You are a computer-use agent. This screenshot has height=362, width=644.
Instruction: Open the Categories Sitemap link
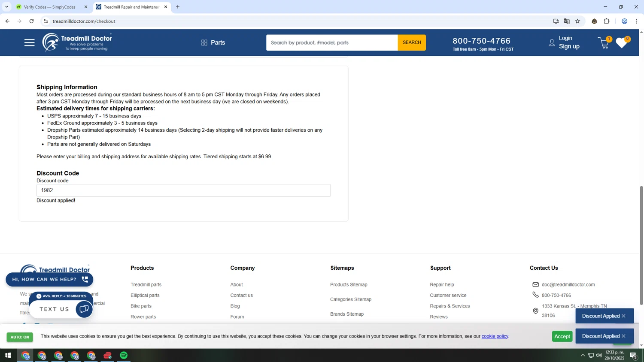(351, 299)
